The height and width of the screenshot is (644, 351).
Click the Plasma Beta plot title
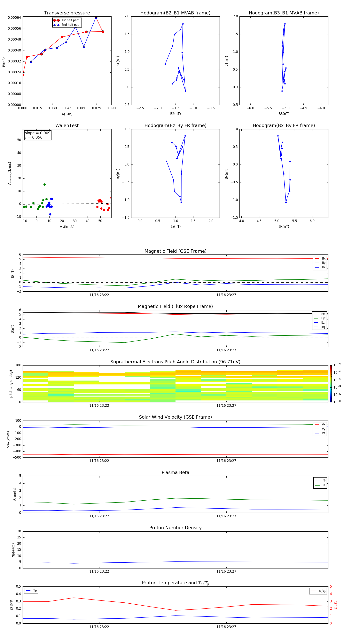coord(175,472)
